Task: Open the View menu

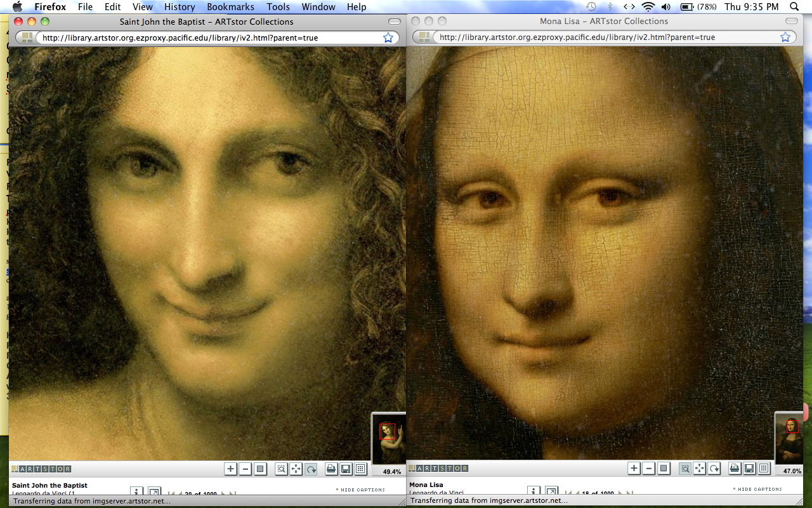Action: click(x=143, y=7)
